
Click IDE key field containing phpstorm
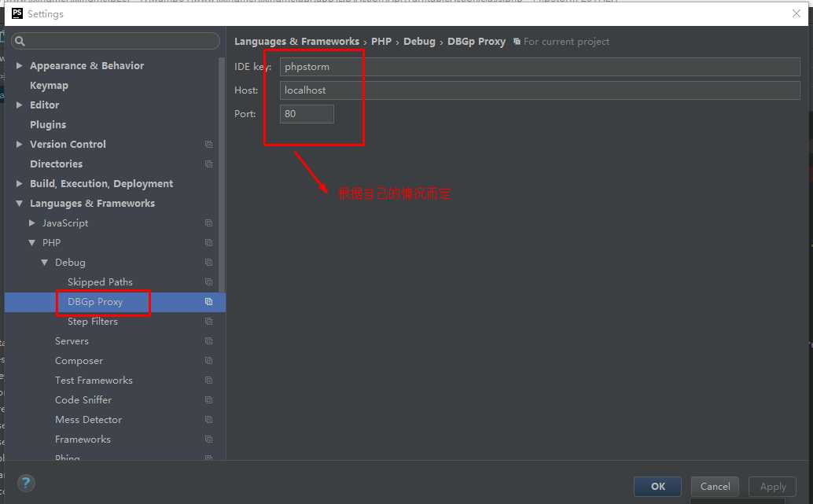click(x=539, y=66)
